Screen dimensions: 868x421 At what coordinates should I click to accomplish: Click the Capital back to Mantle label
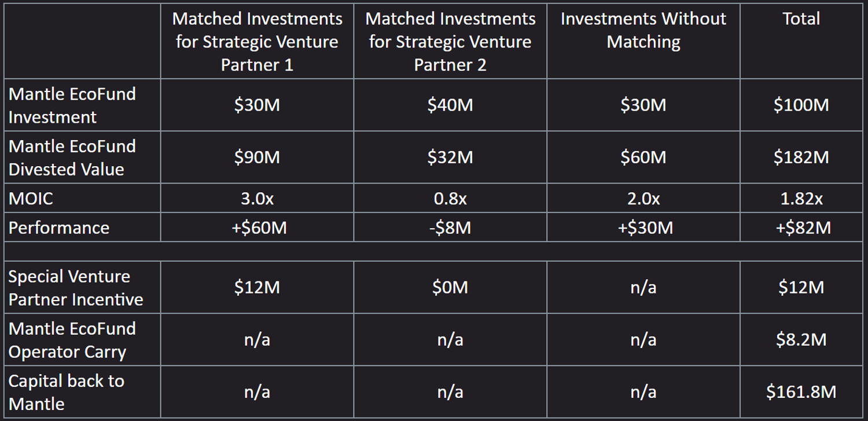67,392
